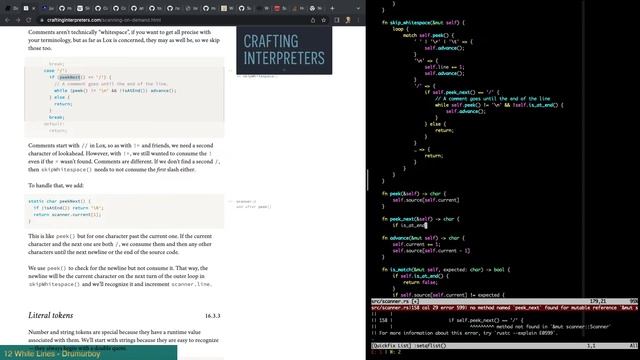Click the method not found message line
This screenshot has height=360, width=640.
pos(540,327)
